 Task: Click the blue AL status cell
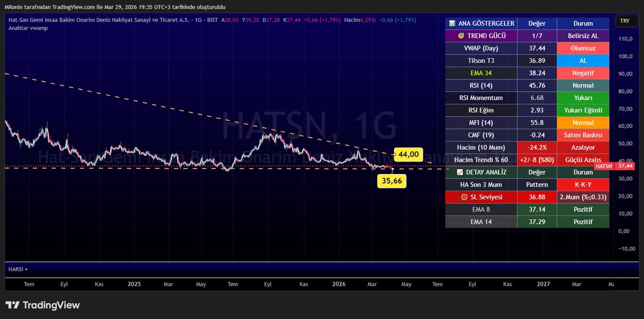click(583, 61)
